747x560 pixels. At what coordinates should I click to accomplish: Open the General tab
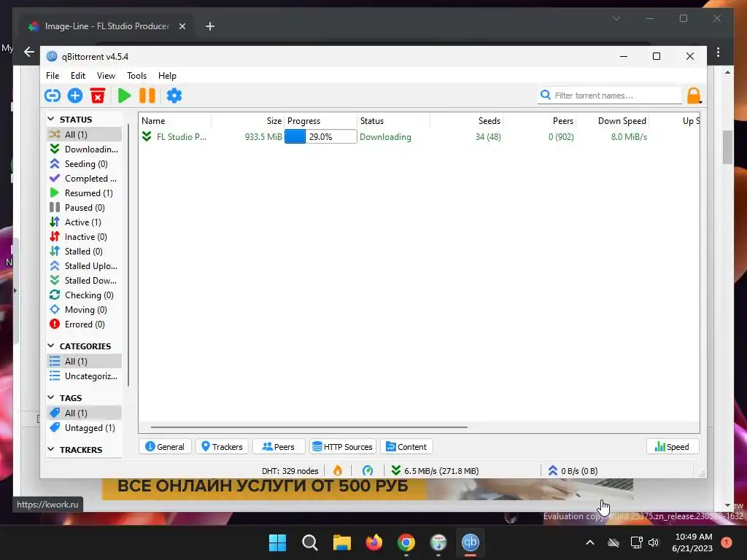[x=165, y=447]
